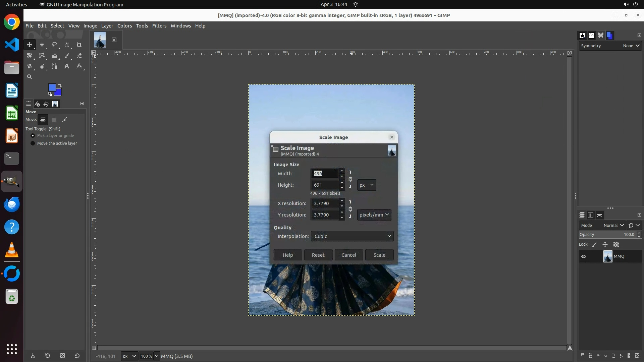Choose 'Move the active layer' radio option
644x362 pixels.
tap(33, 143)
